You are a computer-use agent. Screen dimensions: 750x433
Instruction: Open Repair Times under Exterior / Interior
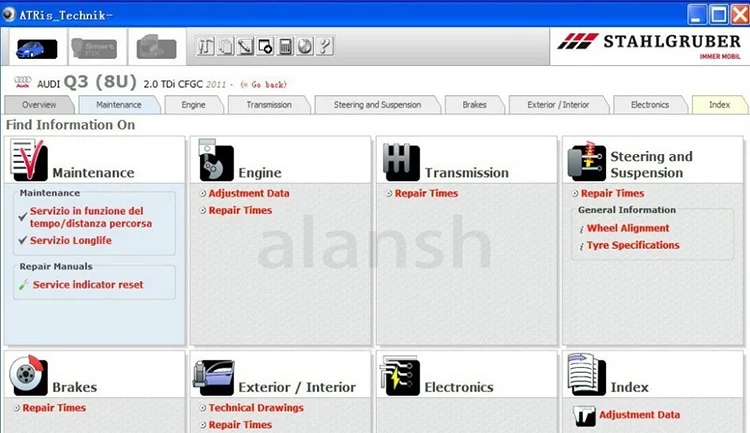coord(240,425)
